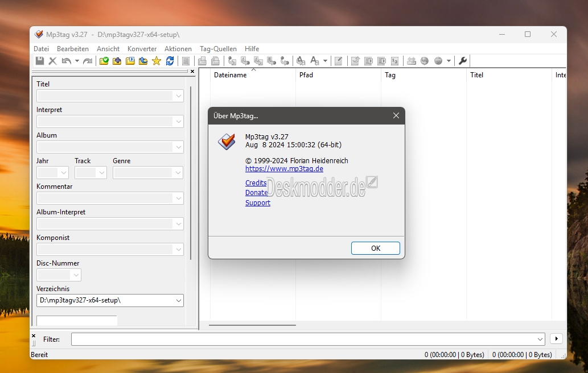Click the blue Refresh arrows icon

[x=170, y=61]
